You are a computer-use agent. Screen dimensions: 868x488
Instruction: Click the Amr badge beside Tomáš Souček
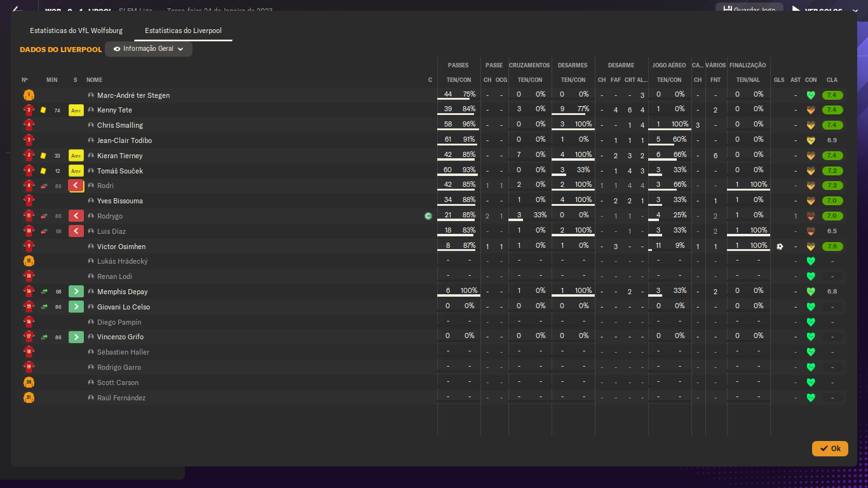point(76,171)
